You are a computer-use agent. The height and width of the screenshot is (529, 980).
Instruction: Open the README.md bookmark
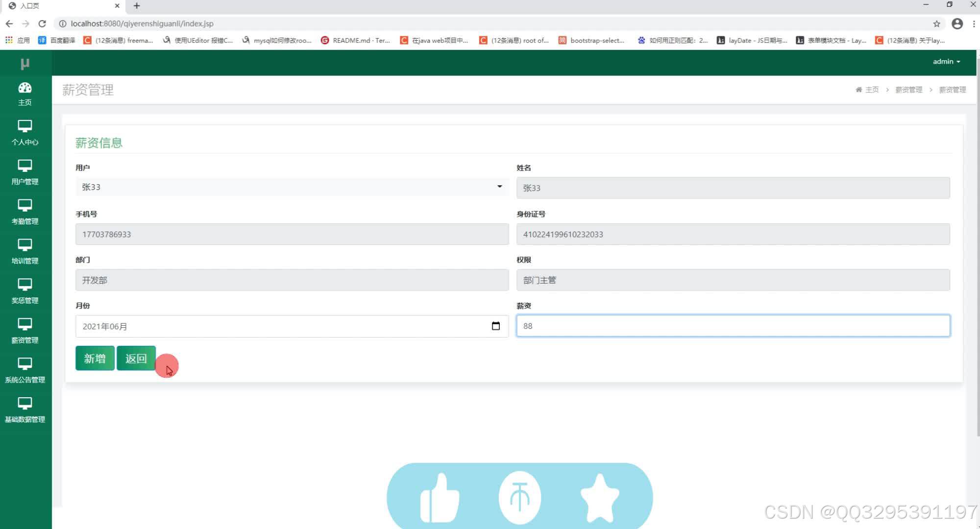coord(356,40)
